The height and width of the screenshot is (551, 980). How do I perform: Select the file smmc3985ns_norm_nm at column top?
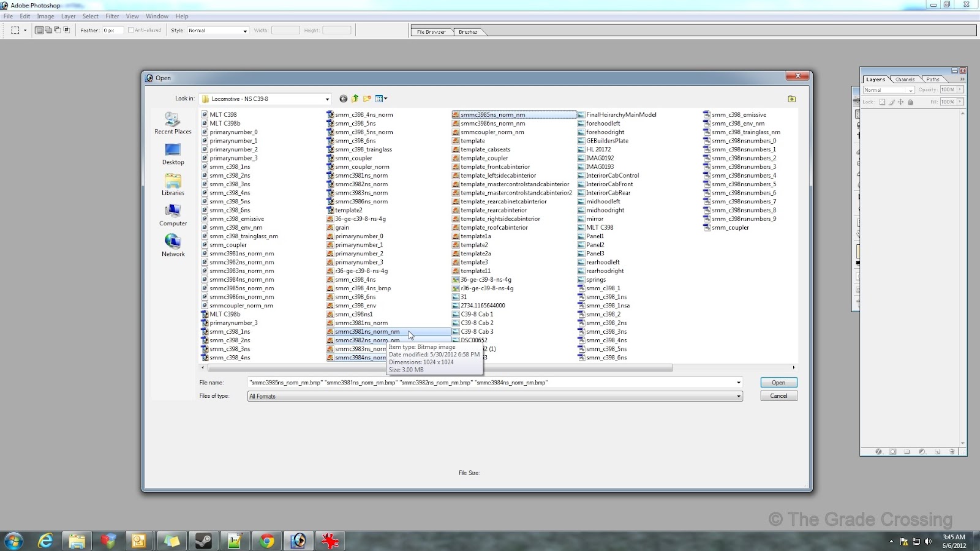[514, 114]
